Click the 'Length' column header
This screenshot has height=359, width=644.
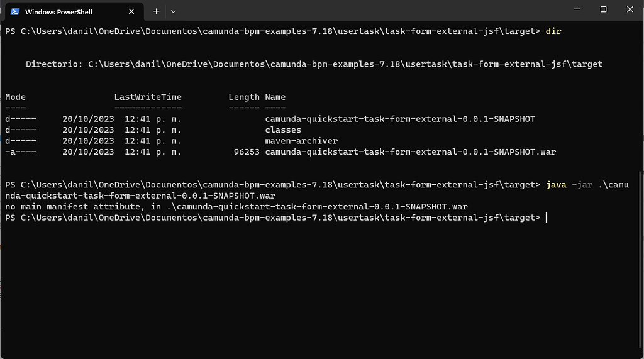tap(244, 97)
